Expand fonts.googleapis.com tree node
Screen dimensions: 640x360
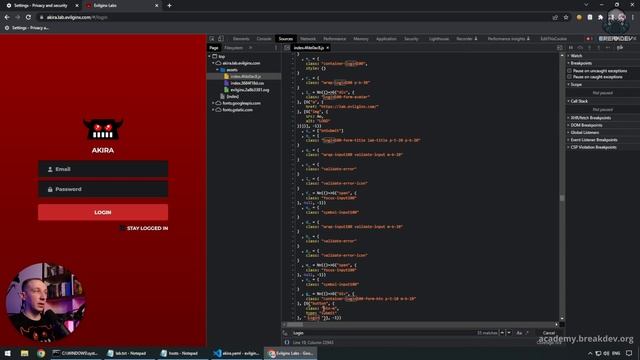pyautogui.click(x=213, y=103)
